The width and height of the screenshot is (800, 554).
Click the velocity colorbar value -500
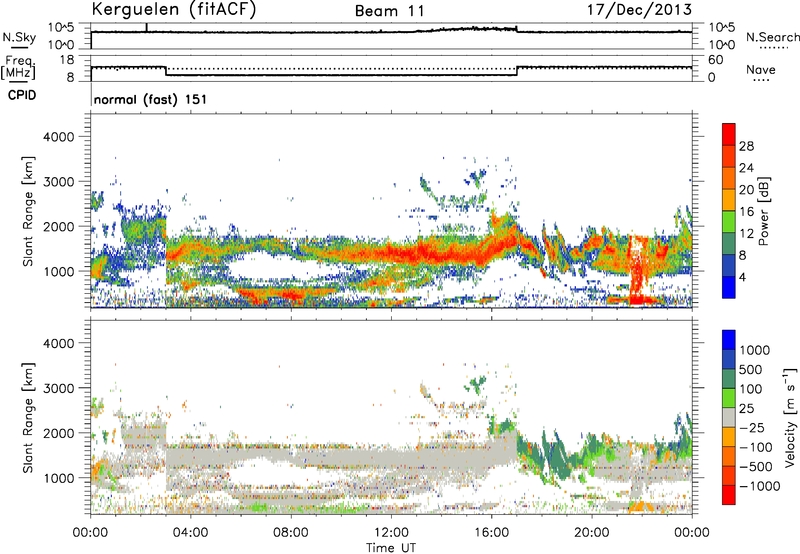point(756,466)
